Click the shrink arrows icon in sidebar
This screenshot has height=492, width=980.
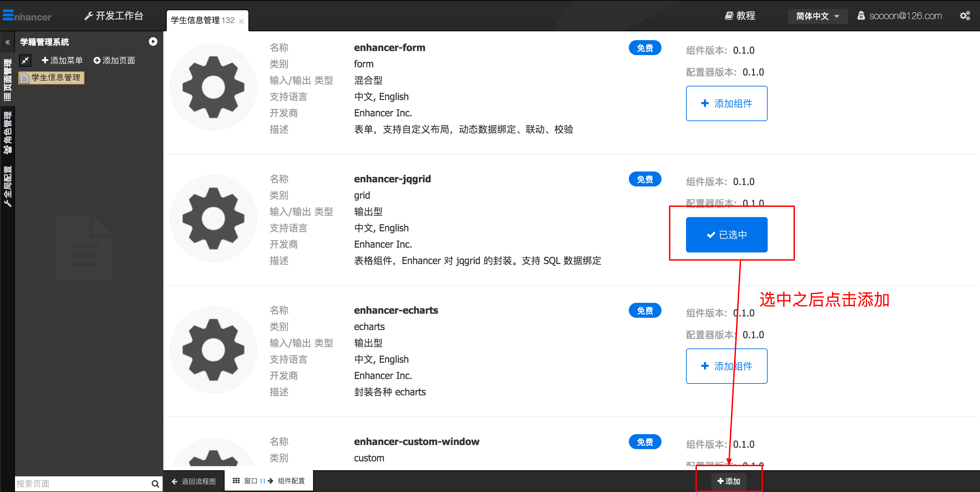click(26, 61)
